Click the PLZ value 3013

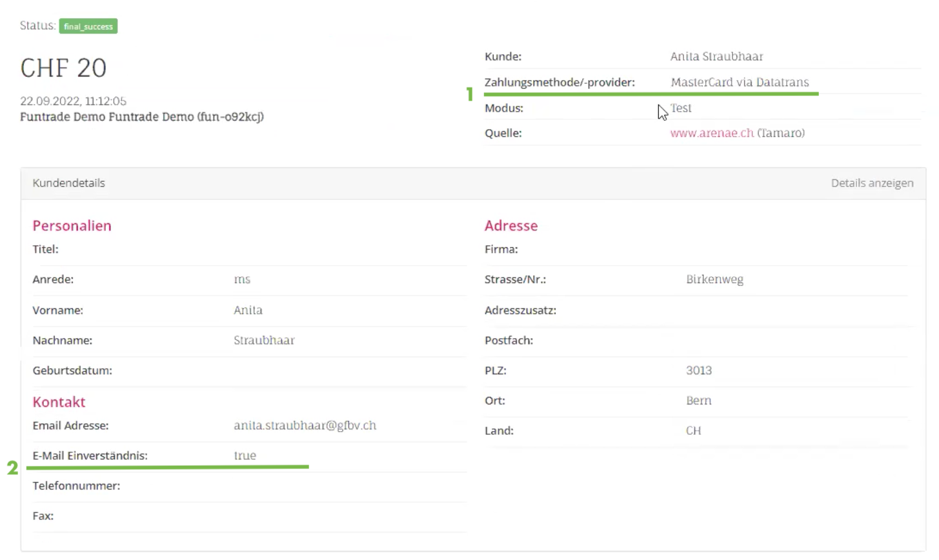click(x=699, y=370)
